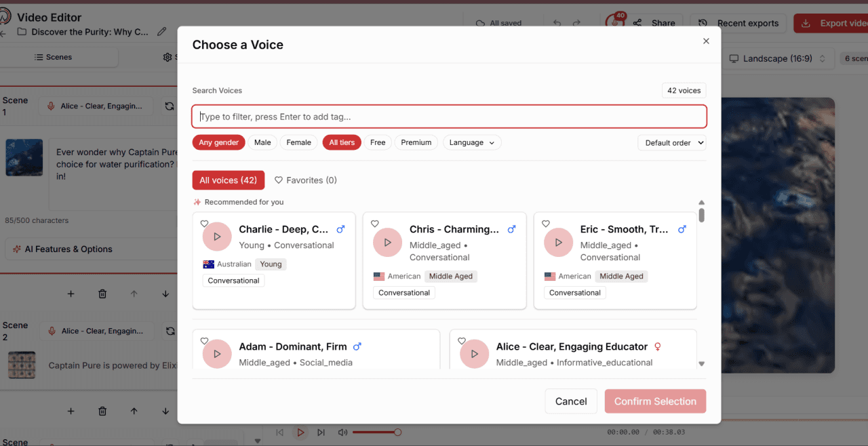Click Share button
The image size is (868, 446).
click(x=654, y=23)
